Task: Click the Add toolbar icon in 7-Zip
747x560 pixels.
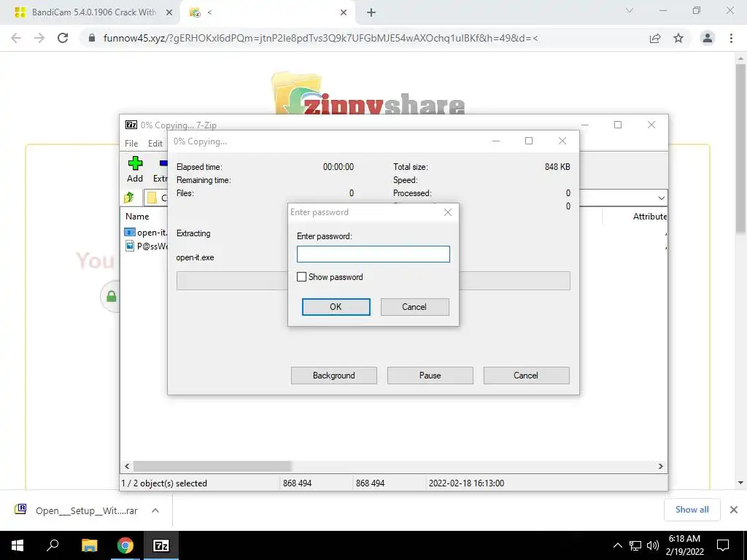Action: click(x=135, y=164)
